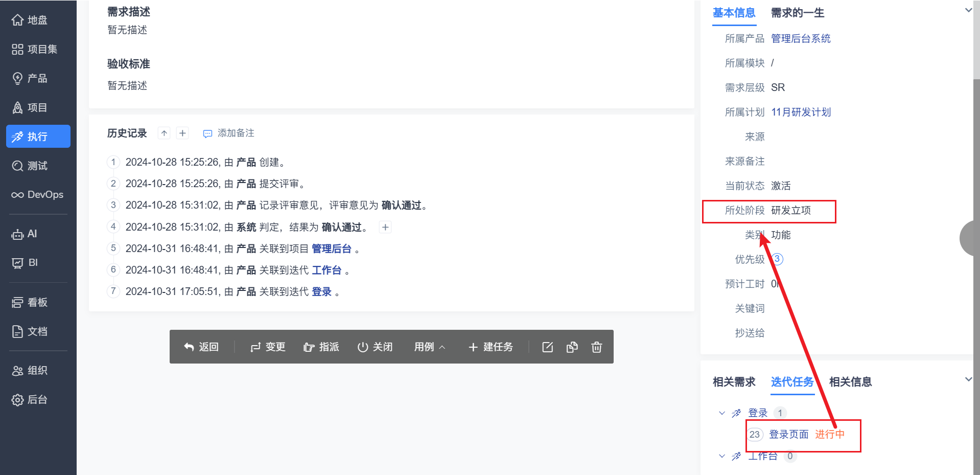Collapse the basic info panel chevron
980x475 pixels.
[968, 10]
